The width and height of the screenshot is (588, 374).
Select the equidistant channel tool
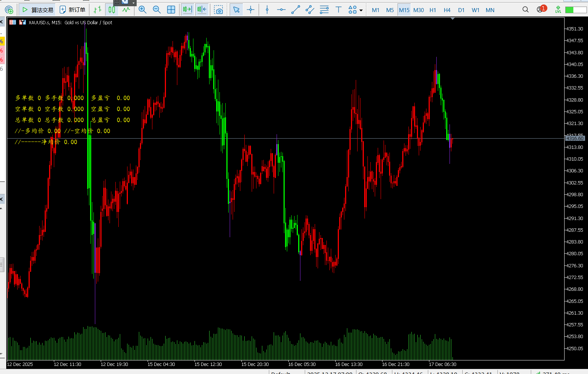(310, 10)
